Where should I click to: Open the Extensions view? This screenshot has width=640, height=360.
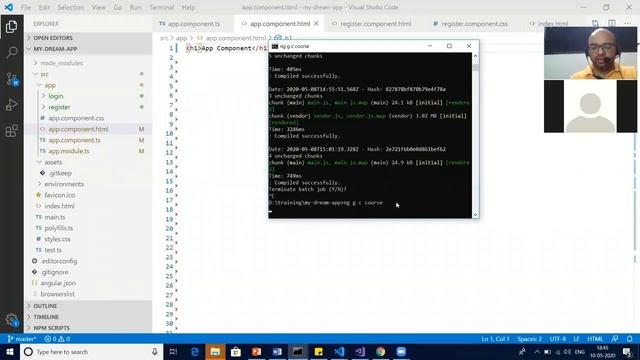pos(11,131)
